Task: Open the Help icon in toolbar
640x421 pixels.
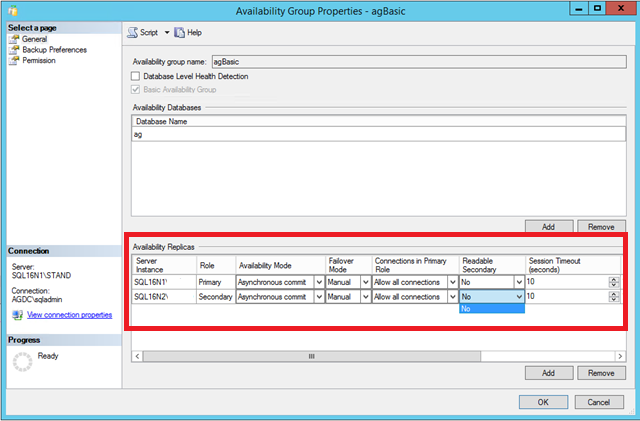Action: (x=180, y=32)
